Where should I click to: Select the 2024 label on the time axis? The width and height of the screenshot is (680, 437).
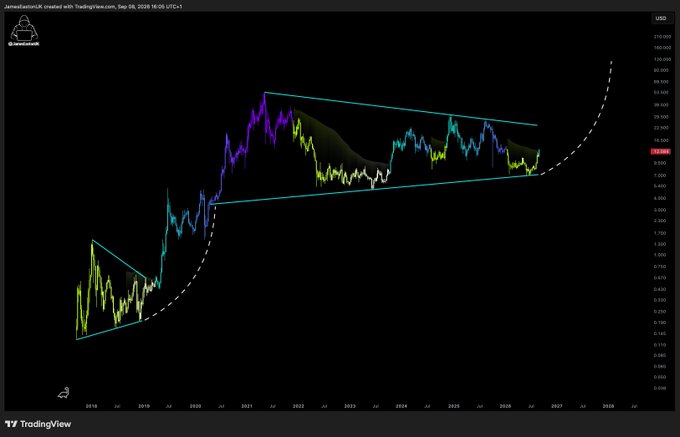point(402,406)
